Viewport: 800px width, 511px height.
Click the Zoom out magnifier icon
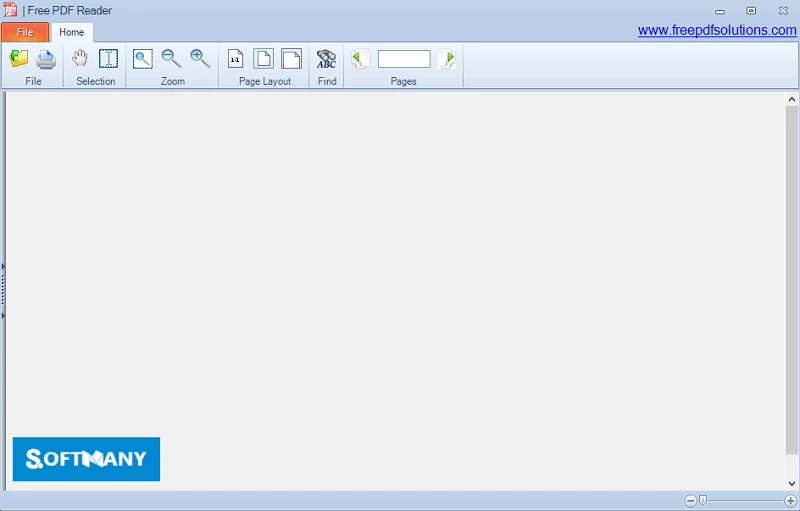[171, 59]
